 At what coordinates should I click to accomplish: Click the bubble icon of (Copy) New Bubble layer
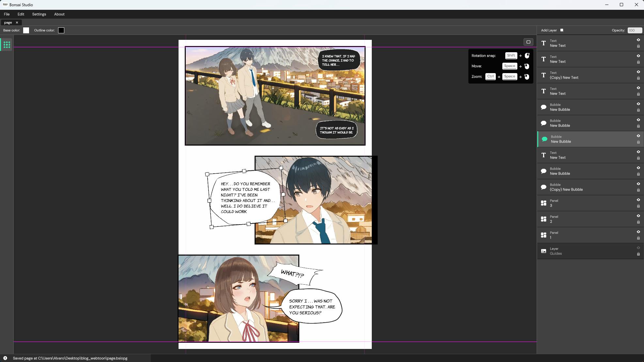[543, 187]
